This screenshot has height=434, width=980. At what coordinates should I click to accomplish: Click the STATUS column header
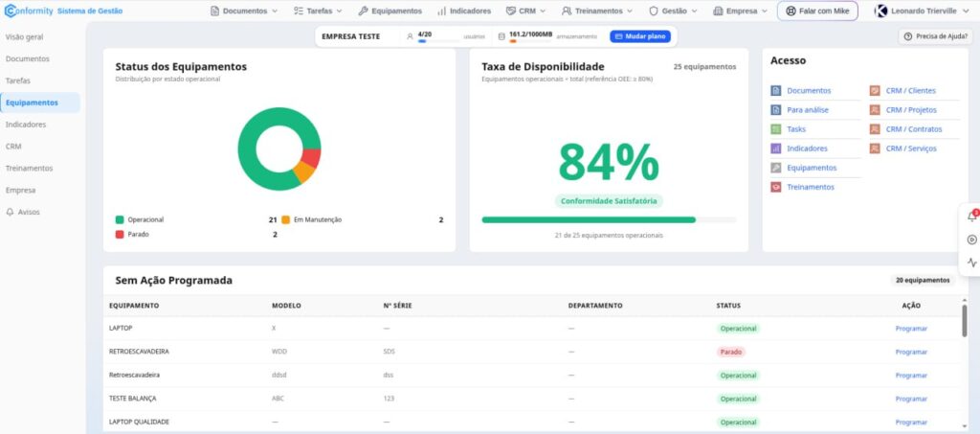(728, 306)
